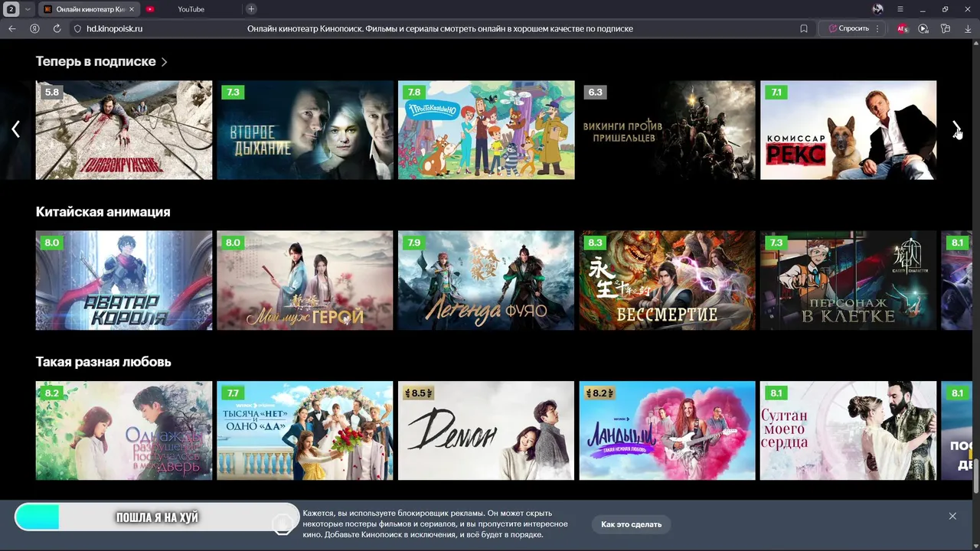This screenshot has width=980, height=551.
Task: Click the 7.7 rating on Тысяча нет card
Action: 233,393
